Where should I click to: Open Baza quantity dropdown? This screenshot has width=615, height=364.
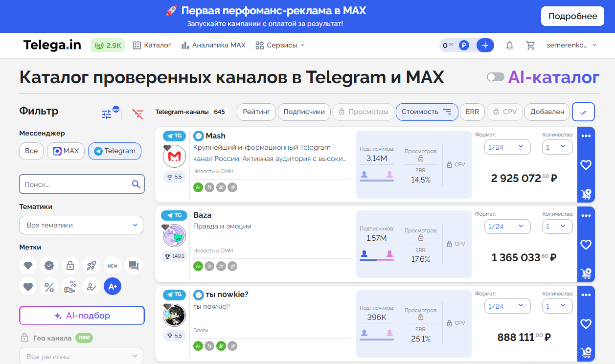click(x=557, y=226)
